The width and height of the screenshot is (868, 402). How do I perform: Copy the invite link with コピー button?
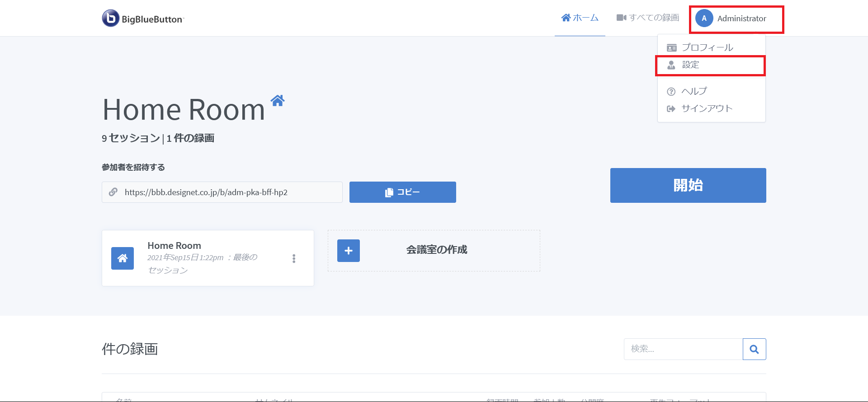(x=402, y=192)
